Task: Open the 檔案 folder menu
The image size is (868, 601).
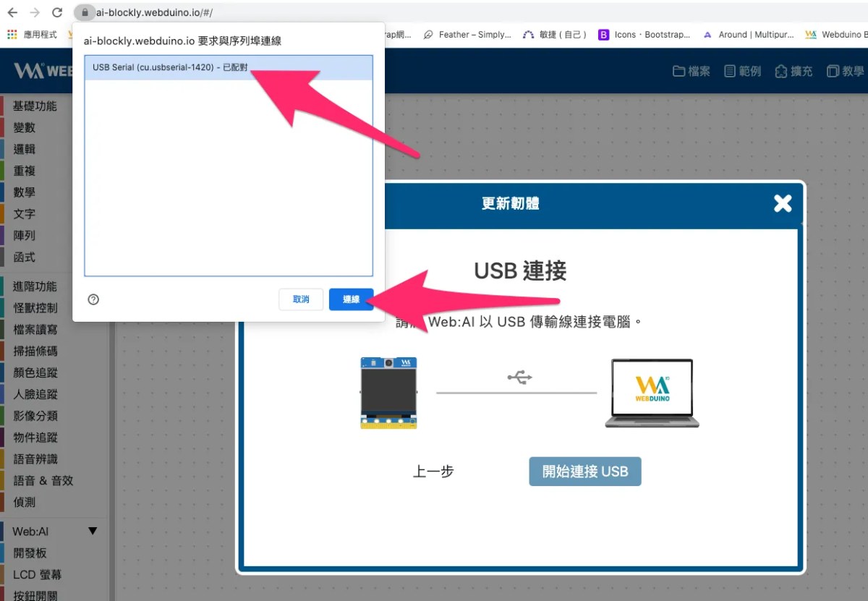Action: [x=692, y=71]
